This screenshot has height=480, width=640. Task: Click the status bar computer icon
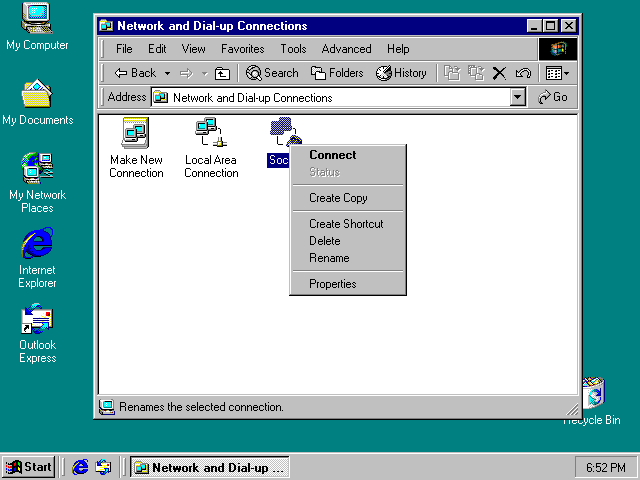click(x=107, y=407)
